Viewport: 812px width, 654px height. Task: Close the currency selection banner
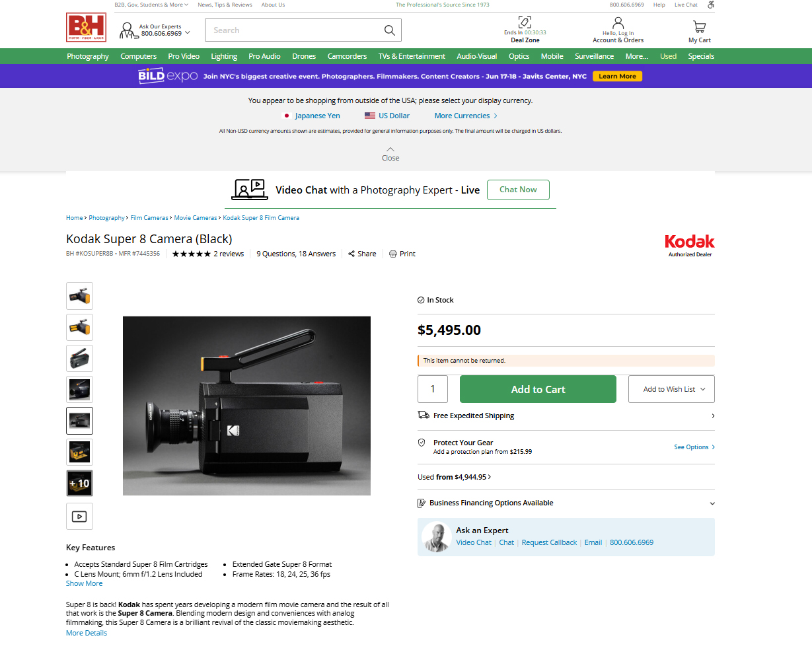click(390, 154)
